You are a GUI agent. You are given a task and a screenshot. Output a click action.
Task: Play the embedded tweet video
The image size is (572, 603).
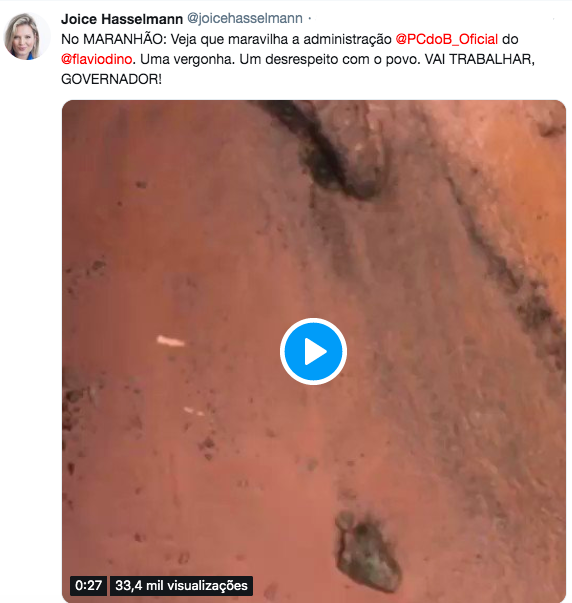tap(313, 351)
